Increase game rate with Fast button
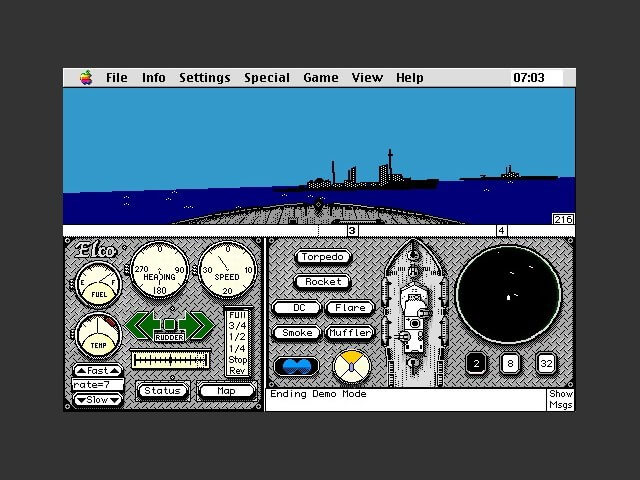This screenshot has height=480, width=640. [98, 371]
